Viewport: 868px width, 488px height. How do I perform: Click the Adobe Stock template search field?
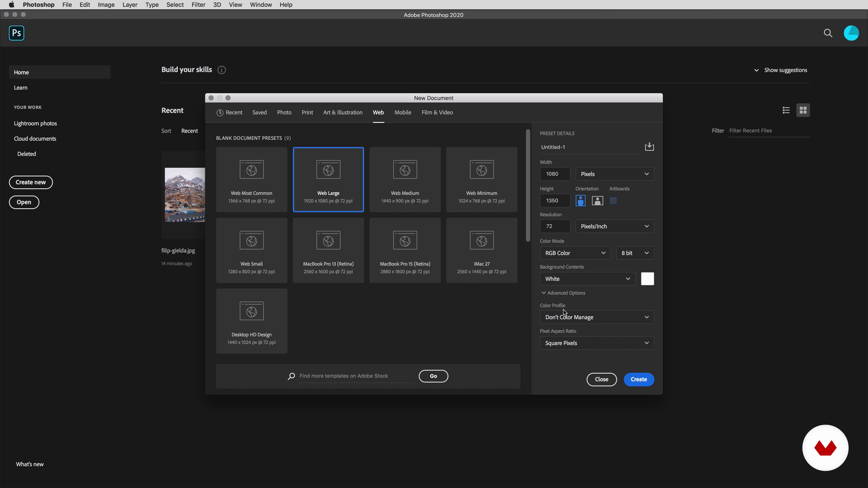coord(356,376)
